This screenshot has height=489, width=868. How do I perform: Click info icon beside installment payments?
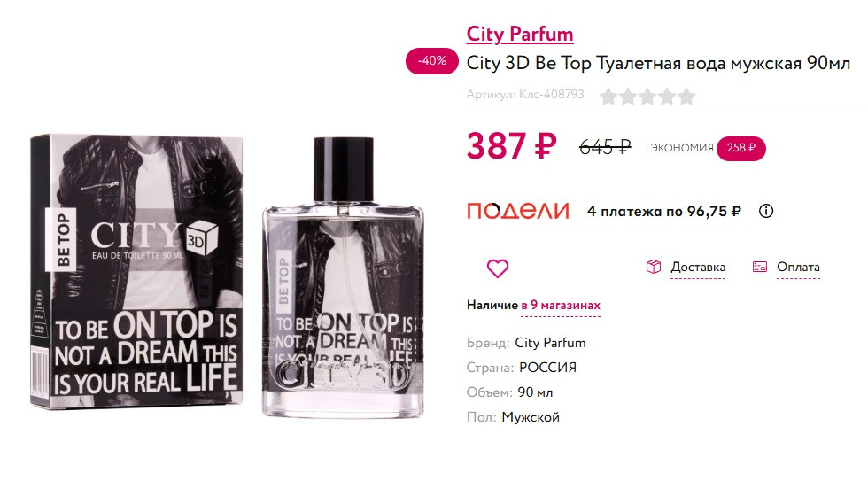coord(767,211)
